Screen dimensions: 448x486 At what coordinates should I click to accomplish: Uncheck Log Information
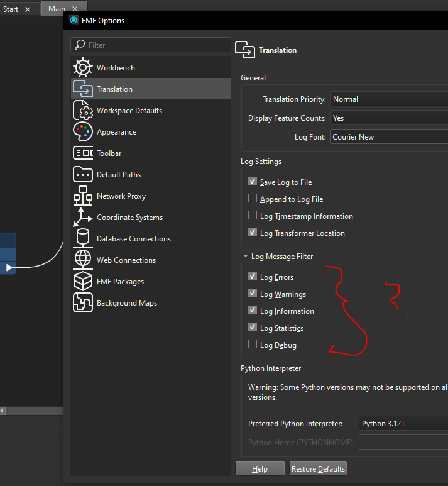253,310
